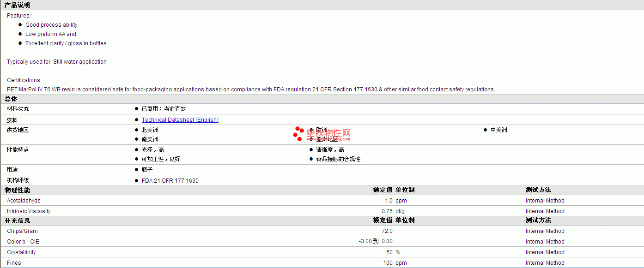The width and height of the screenshot is (644, 268).
Task: Click the ppm unit in Acetaldehyde row
Action: [401, 201]
